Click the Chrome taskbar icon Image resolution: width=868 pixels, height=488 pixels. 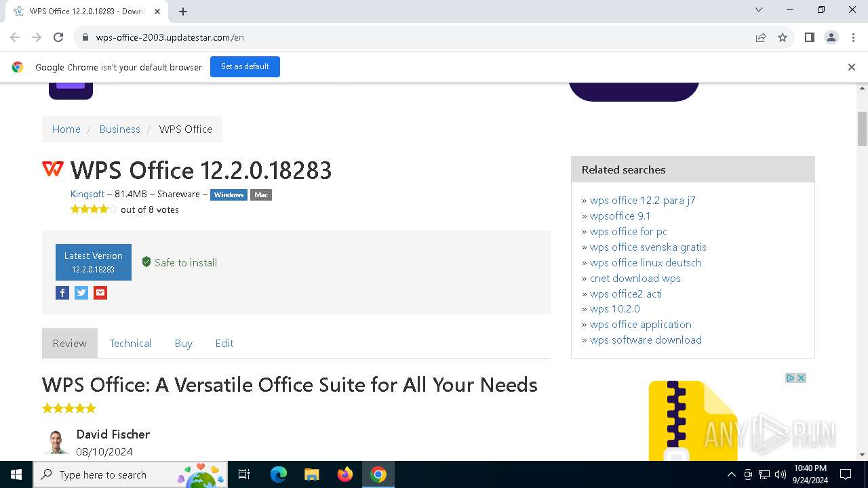tap(378, 474)
